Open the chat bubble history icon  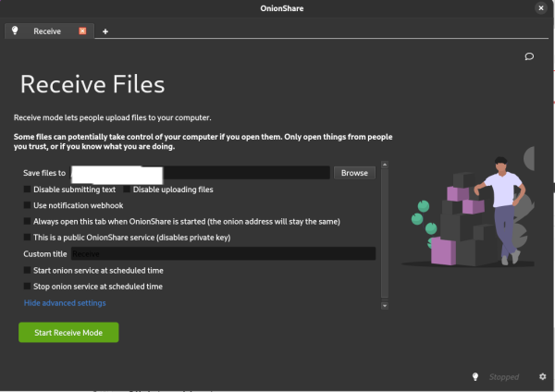tap(529, 56)
